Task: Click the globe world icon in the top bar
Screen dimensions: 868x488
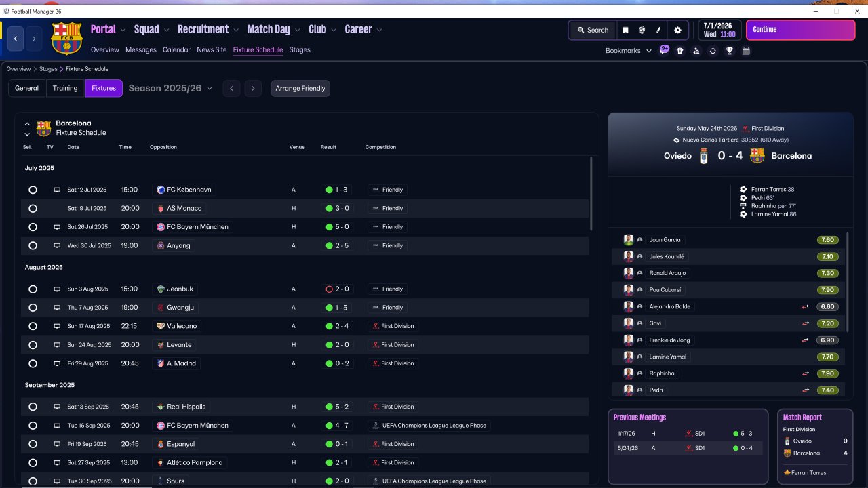Action: [642, 30]
